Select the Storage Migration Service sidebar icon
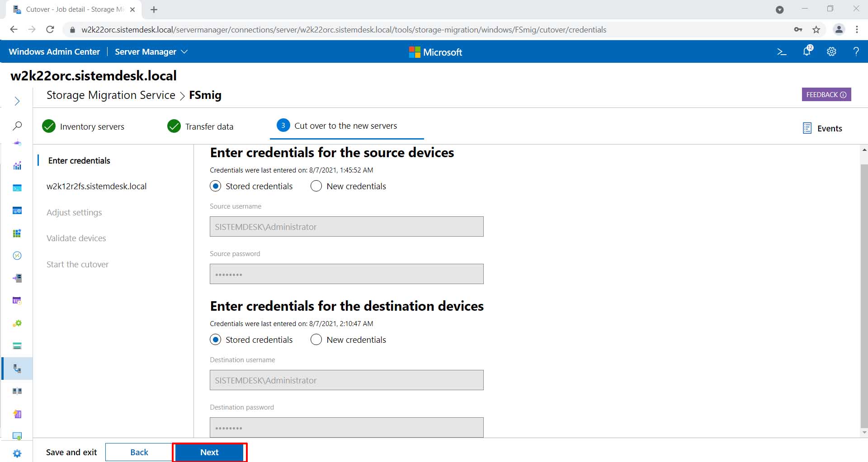 pos(17,369)
